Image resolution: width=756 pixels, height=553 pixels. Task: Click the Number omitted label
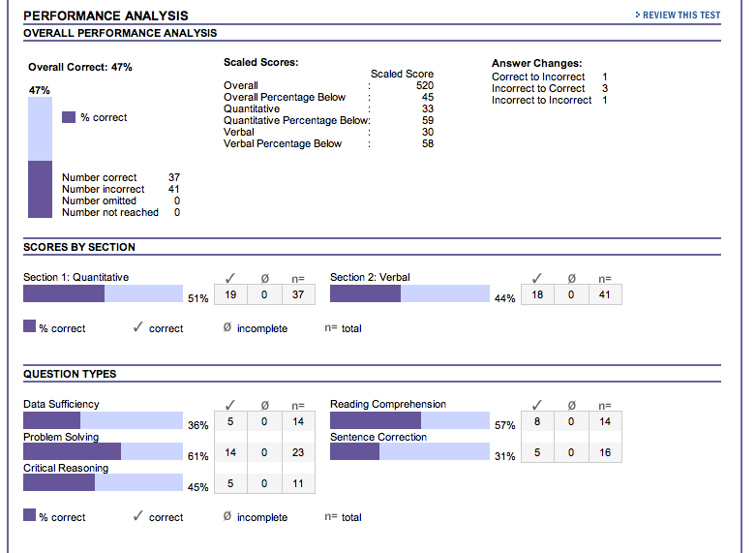(x=99, y=200)
